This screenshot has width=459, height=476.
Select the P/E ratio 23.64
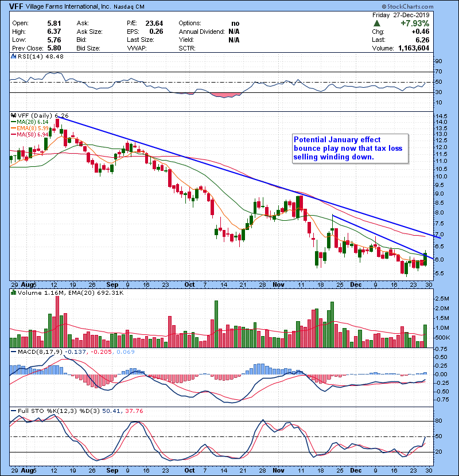click(x=154, y=24)
